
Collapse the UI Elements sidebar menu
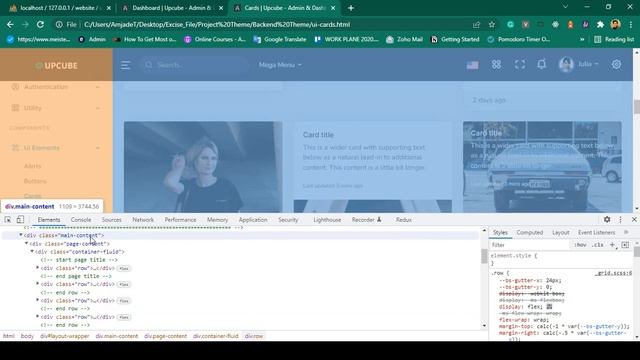56,148
